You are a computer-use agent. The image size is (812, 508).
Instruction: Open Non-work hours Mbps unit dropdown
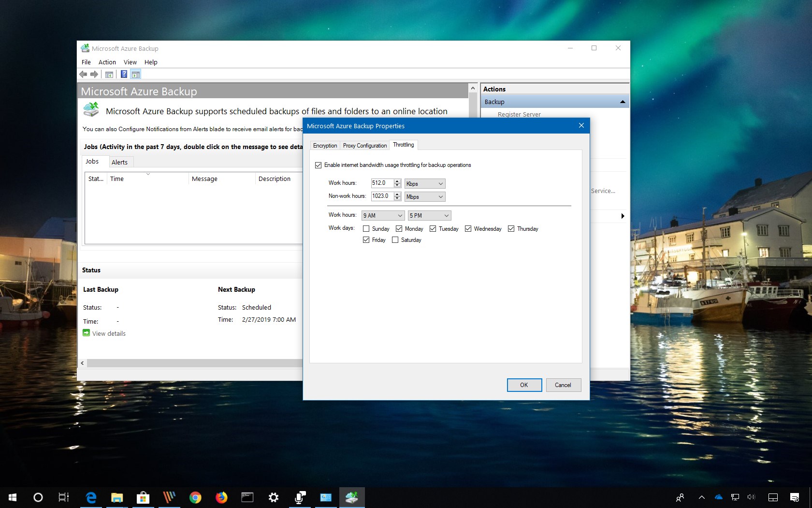[425, 196]
